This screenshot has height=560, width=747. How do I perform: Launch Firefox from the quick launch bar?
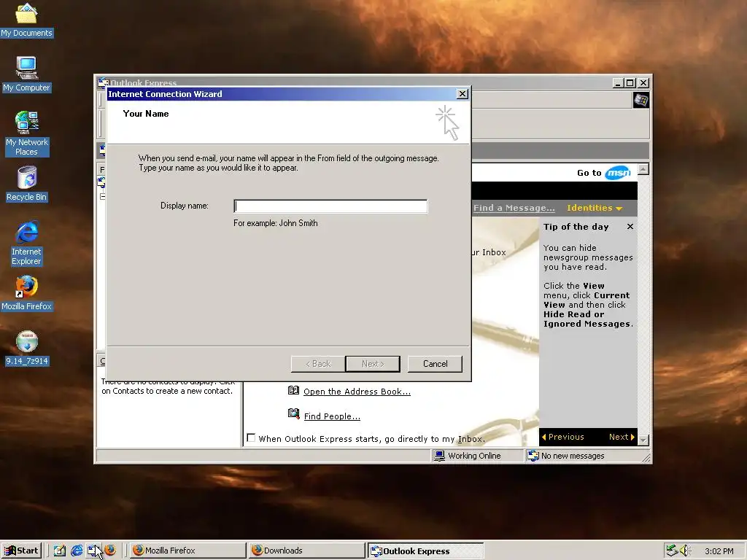[x=110, y=551]
